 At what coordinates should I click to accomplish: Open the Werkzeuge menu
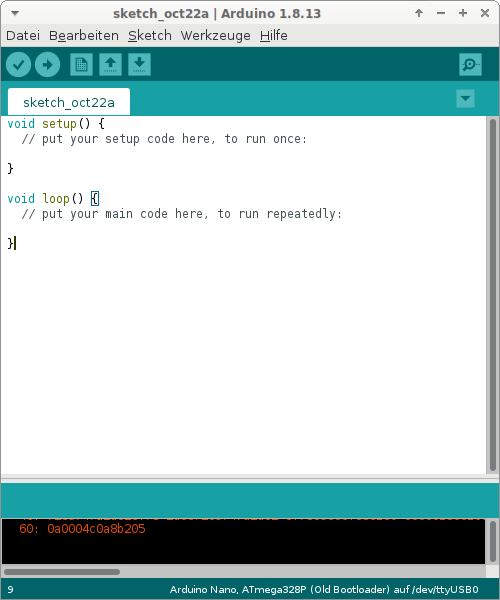pos(215,36)
